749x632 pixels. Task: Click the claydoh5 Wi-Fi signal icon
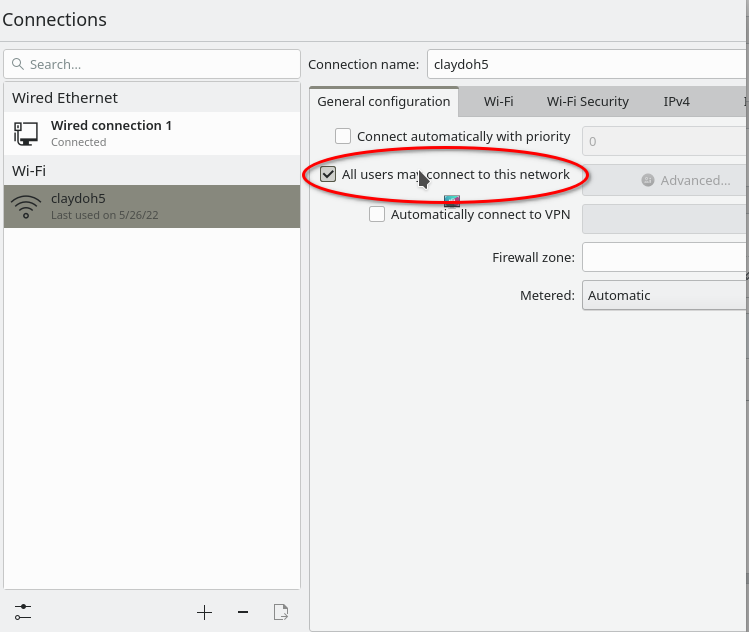click(x=26, y=206)
